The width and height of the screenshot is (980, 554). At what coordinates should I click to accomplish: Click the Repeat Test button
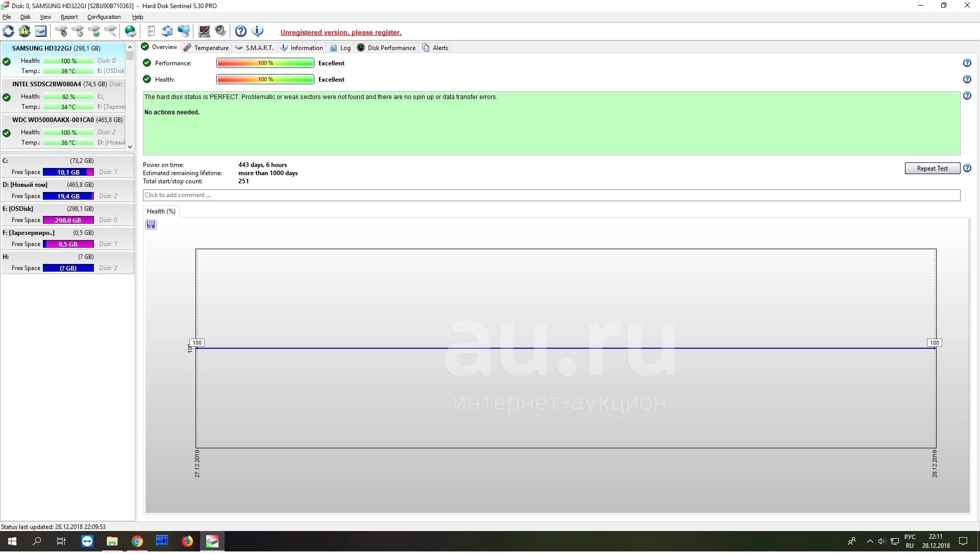click(x=932, y=168)
